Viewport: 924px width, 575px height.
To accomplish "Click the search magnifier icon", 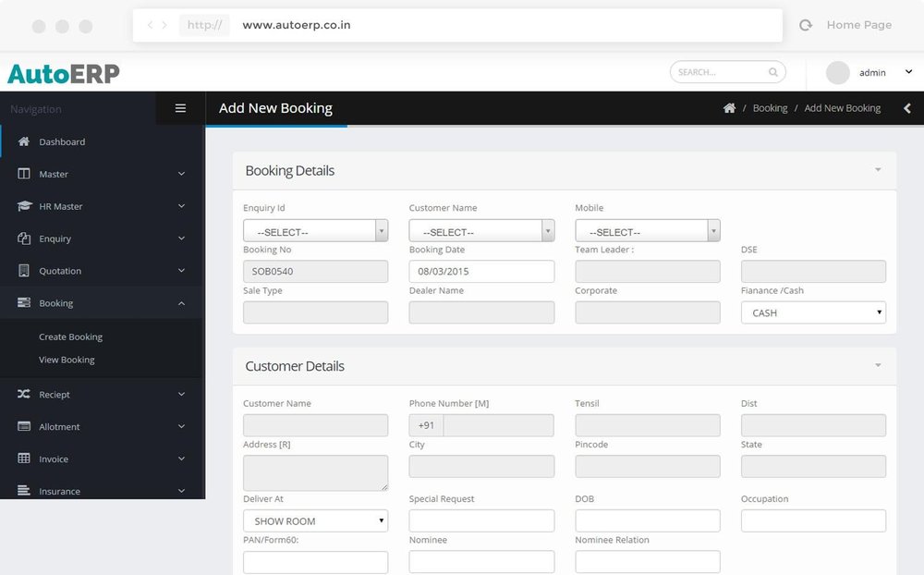I will (773, 72).
